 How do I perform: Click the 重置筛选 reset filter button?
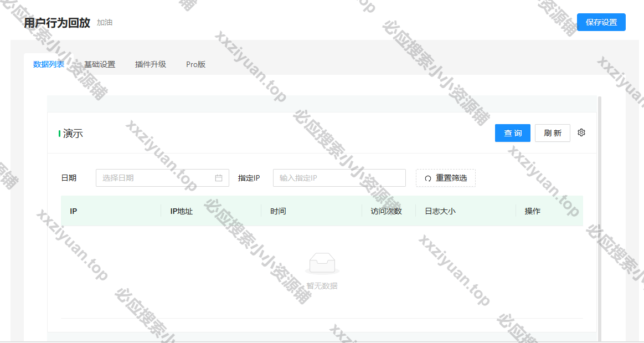pyautogui.click(x=446, y=178)
